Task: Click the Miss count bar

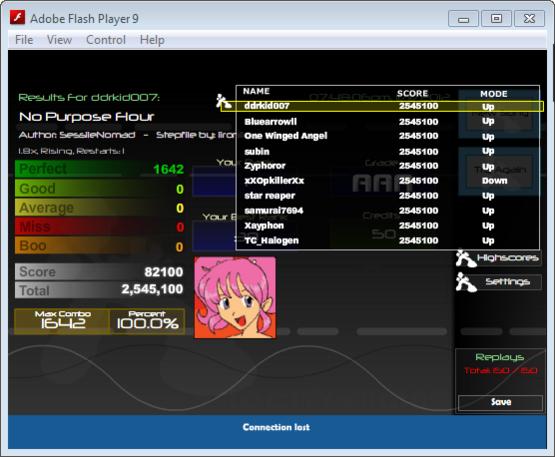Action: point(99,227)
